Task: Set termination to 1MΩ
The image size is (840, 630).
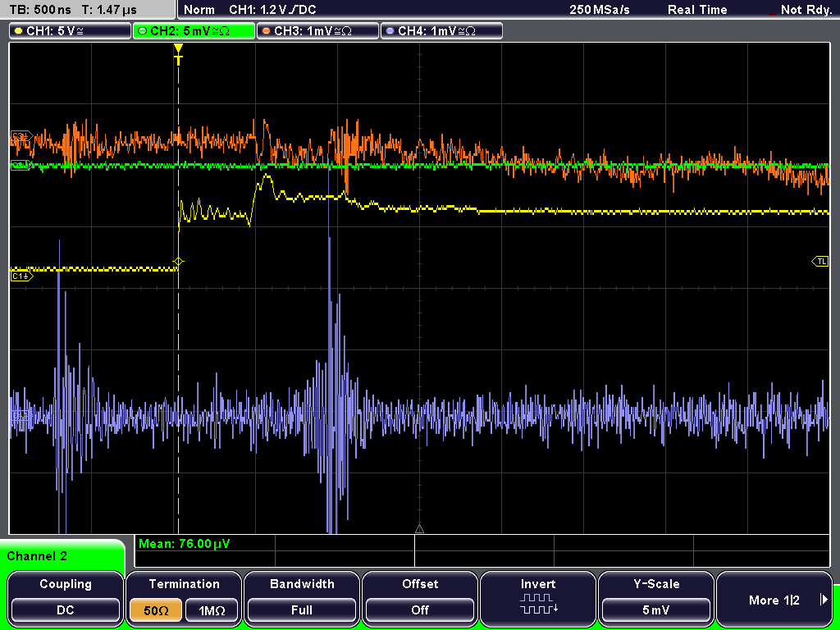Action: [x=212, y=609]
